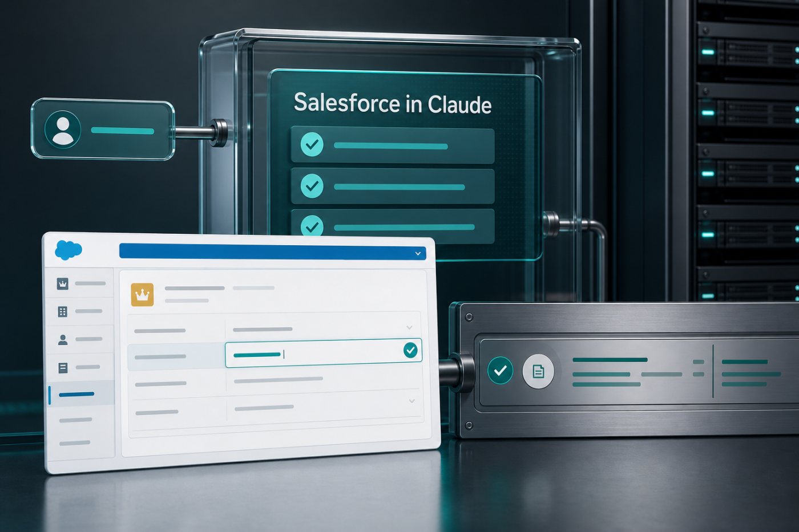The height and width of the screenshot is (532, 799).
Task: Click the Salesforce cloud logo
Action: [68, 250]
